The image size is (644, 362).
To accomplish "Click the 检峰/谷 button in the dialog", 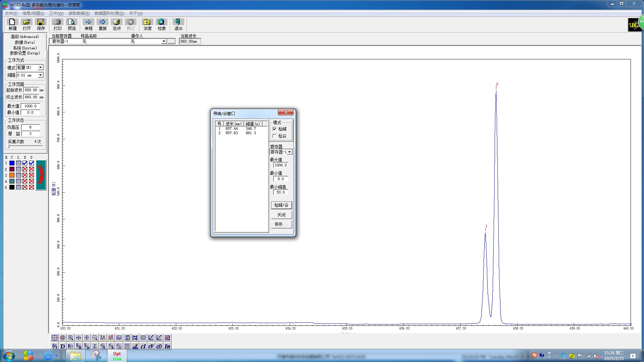I will pos(281,205).
